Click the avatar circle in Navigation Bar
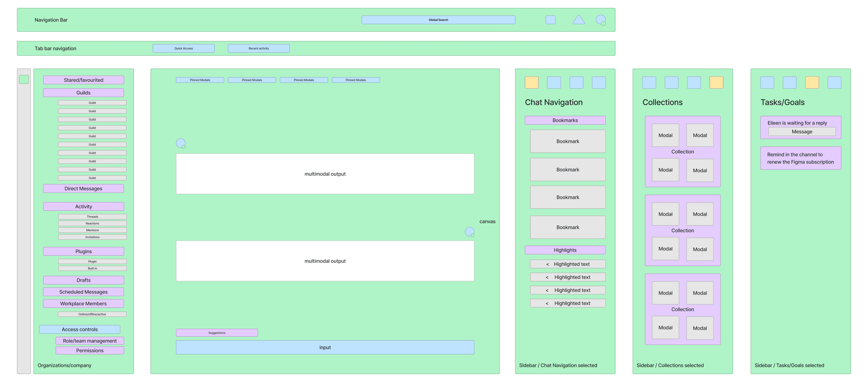 600,20
